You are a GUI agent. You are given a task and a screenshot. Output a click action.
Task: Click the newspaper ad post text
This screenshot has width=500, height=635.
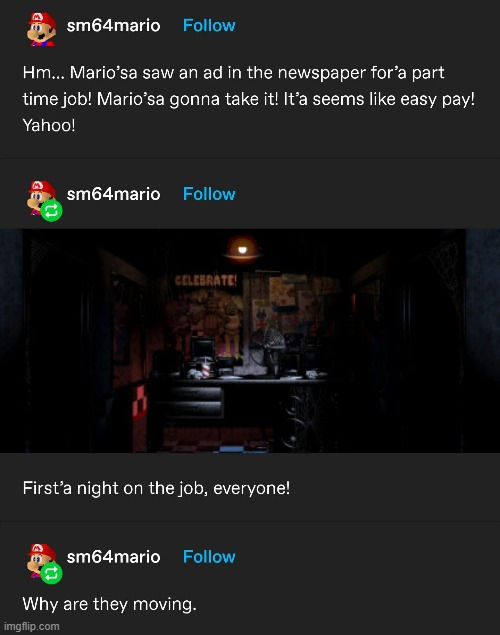(249, 99)
